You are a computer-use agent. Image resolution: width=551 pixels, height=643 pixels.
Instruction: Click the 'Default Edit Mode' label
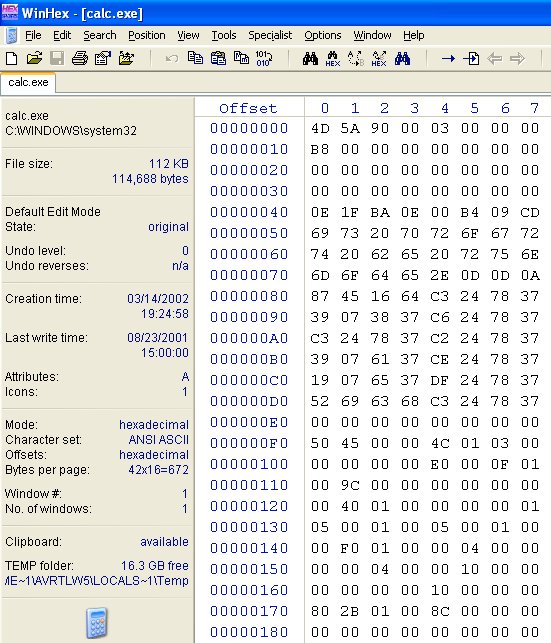[53, 212]
